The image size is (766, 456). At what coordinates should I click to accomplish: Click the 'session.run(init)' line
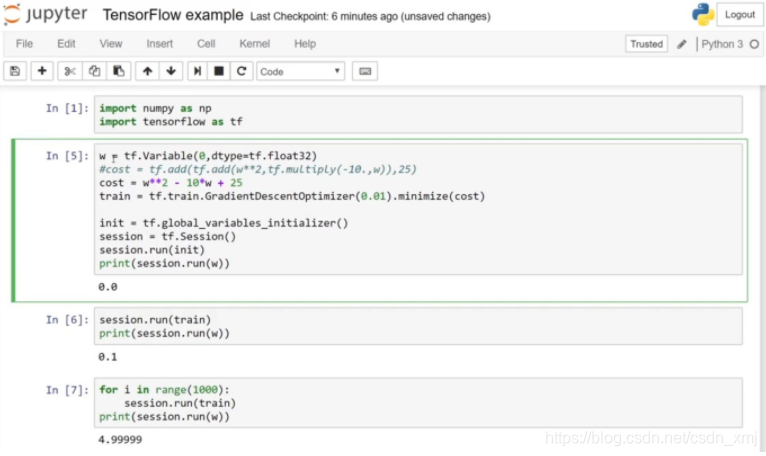click(x=152, y=250)
